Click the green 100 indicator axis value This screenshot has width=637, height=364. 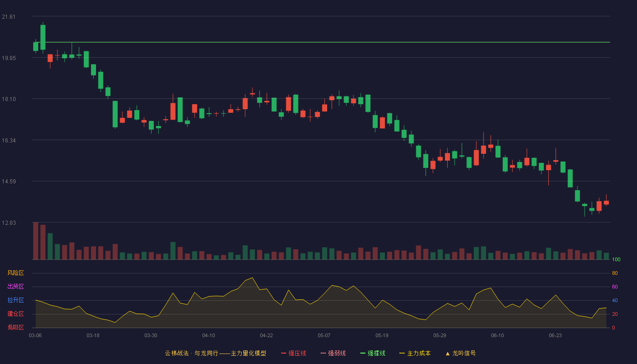tap(616, 259)
